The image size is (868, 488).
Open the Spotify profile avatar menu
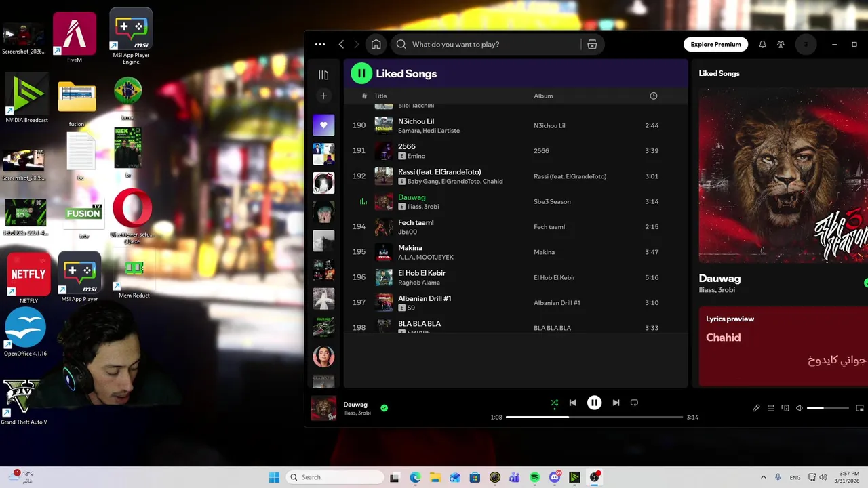tap(806, 44)
